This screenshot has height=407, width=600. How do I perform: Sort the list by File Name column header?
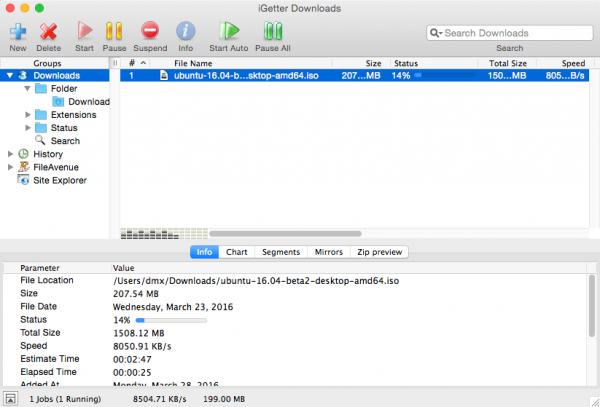pos(193,63)
